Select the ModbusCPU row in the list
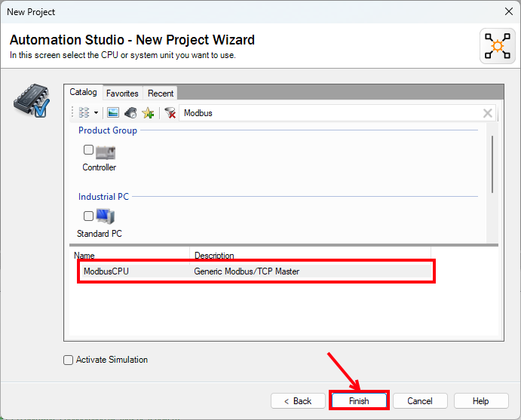The height and width of the screenshot is (420, 521). click(256, 271)
